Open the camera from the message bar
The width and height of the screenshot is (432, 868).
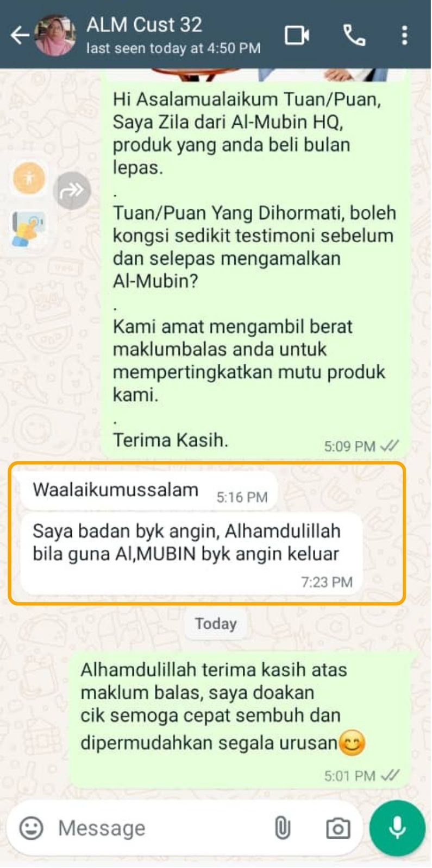[x=337, y=828]
